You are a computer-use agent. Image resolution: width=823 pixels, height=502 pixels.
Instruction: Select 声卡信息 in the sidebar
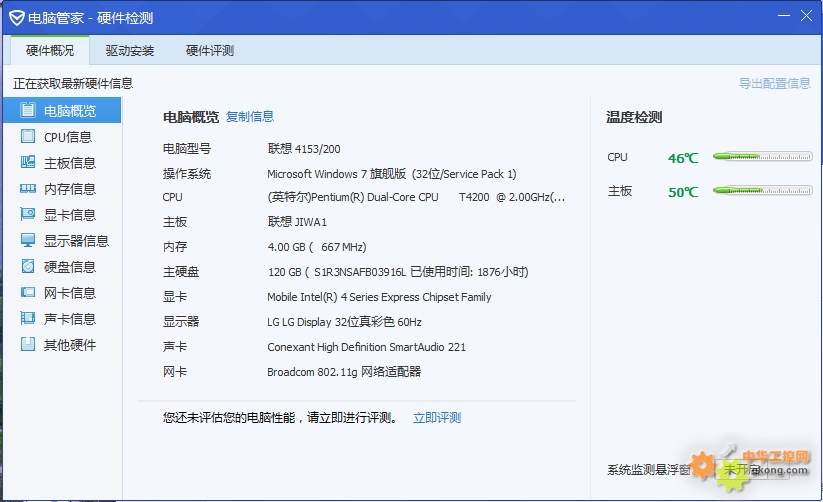click(x=62, y=319)
